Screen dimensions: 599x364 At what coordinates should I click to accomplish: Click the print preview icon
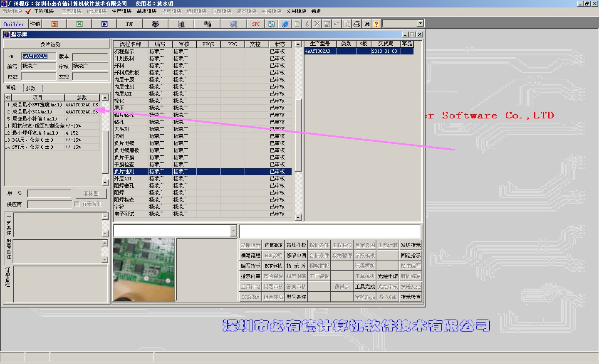[347, 24]
